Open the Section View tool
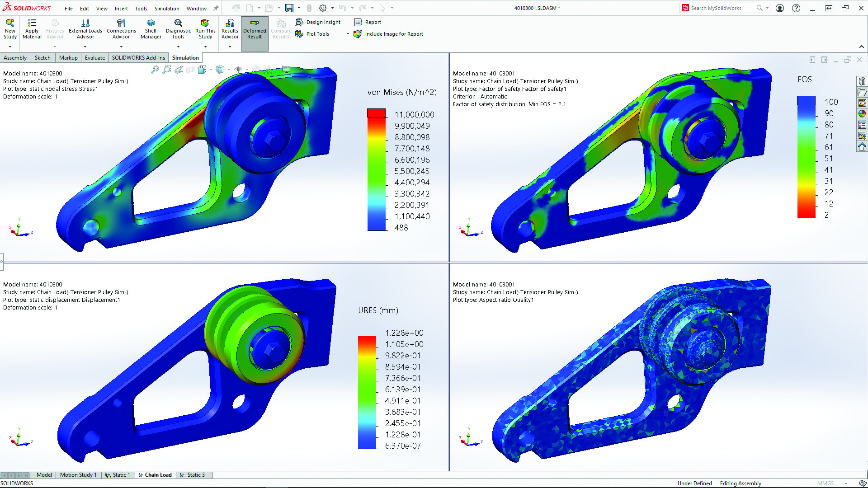The image size is (868, 488). tap(190, 69)
